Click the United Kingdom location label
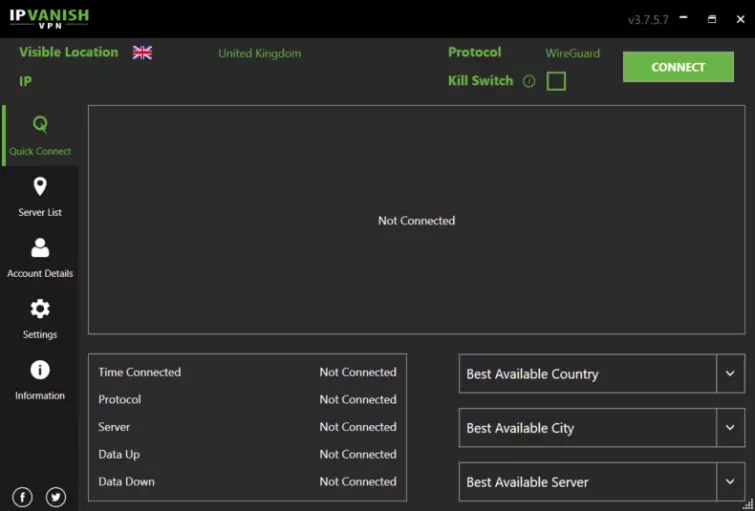This screenshot has height=511, width=755. pyautogui.click(x=259, y=53)
